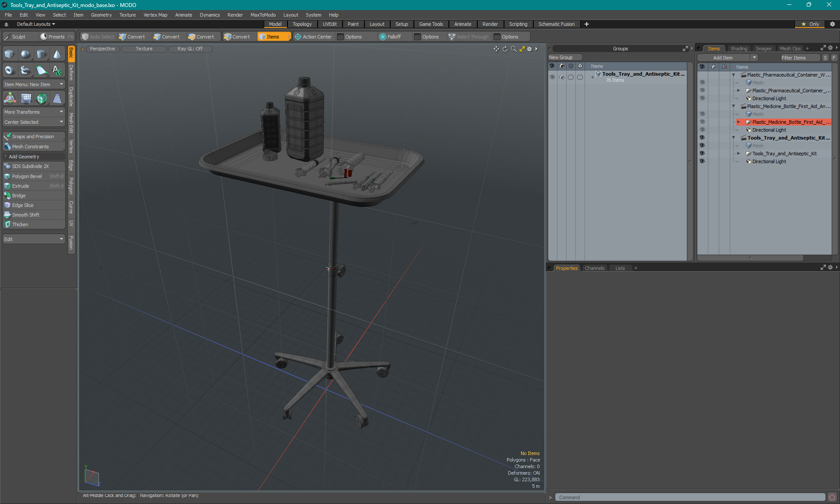Screen dimensions: 840x504
Task: Toggle visibility of Tools_Tray group in Groups panel
Action: coord(552,77)
